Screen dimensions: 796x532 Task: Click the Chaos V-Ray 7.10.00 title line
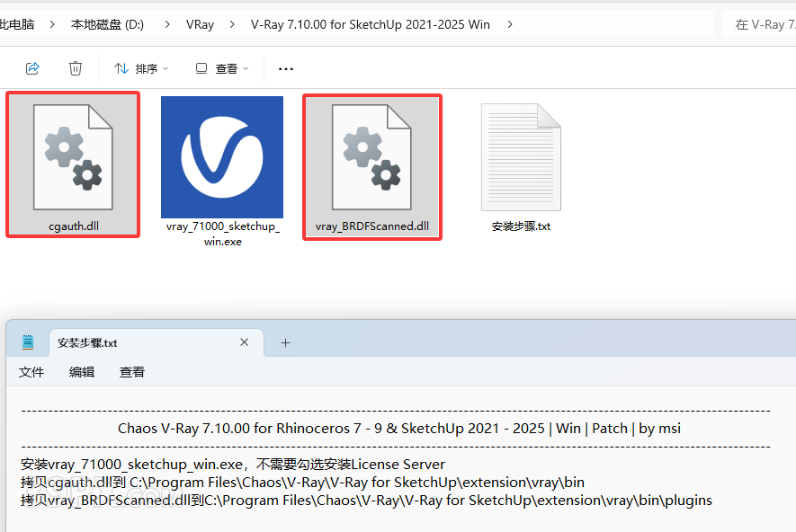(399, 429)
